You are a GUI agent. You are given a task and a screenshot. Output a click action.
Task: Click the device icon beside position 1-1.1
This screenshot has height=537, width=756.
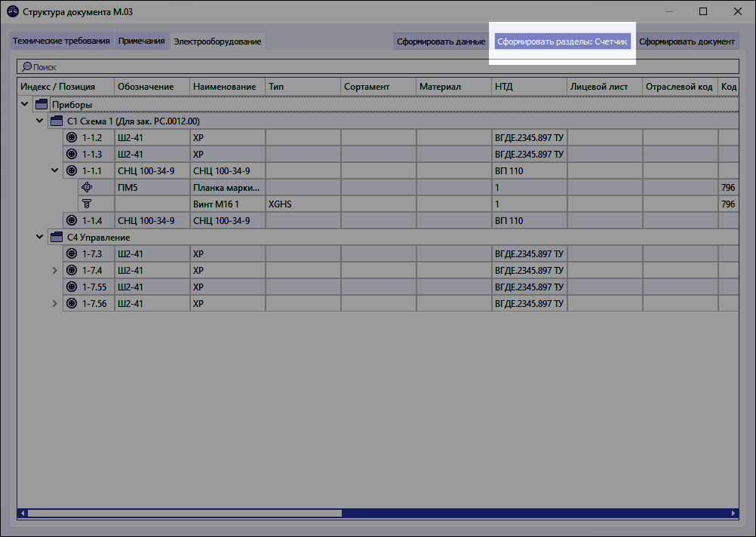[x=71, y=170]
